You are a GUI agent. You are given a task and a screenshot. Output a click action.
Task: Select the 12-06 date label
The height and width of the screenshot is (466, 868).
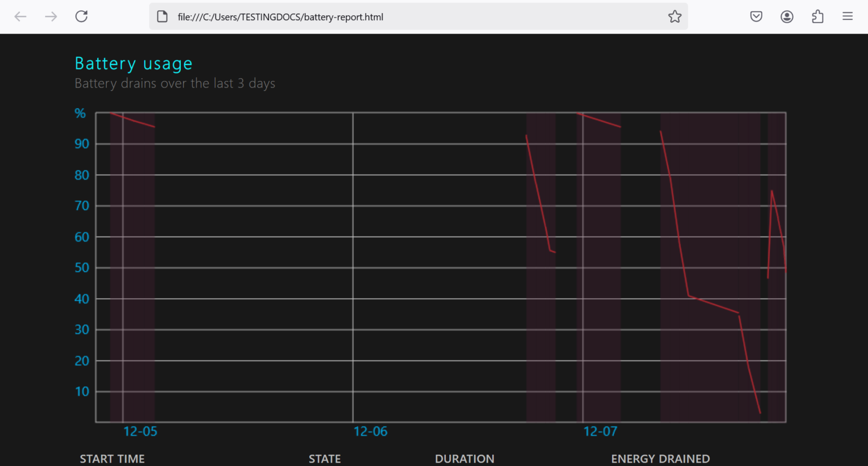click(370, 431)
